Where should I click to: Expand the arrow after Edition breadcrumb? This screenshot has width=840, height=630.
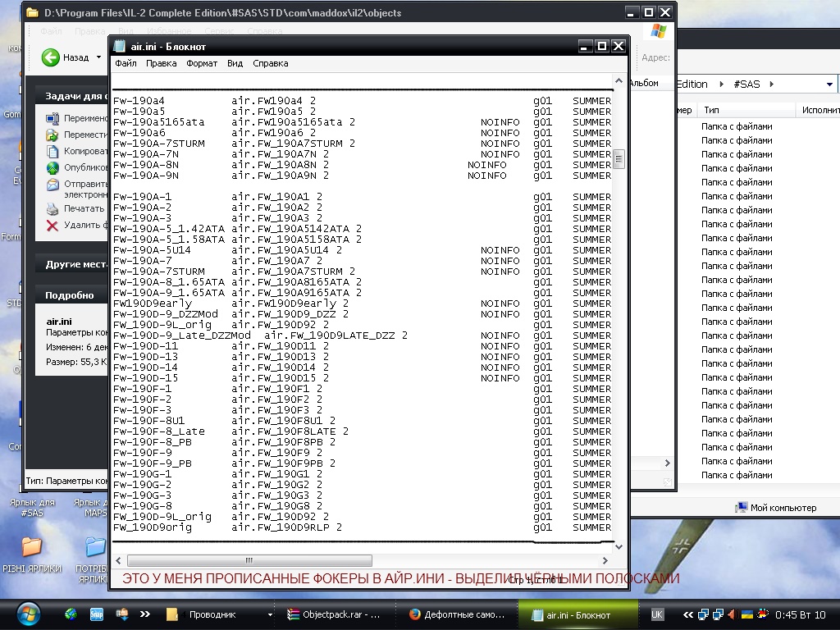coord(721,84)
